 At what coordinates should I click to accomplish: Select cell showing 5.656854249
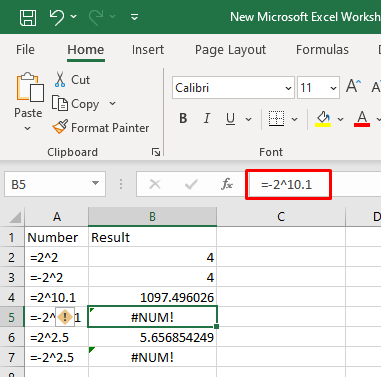coord(152,337)
